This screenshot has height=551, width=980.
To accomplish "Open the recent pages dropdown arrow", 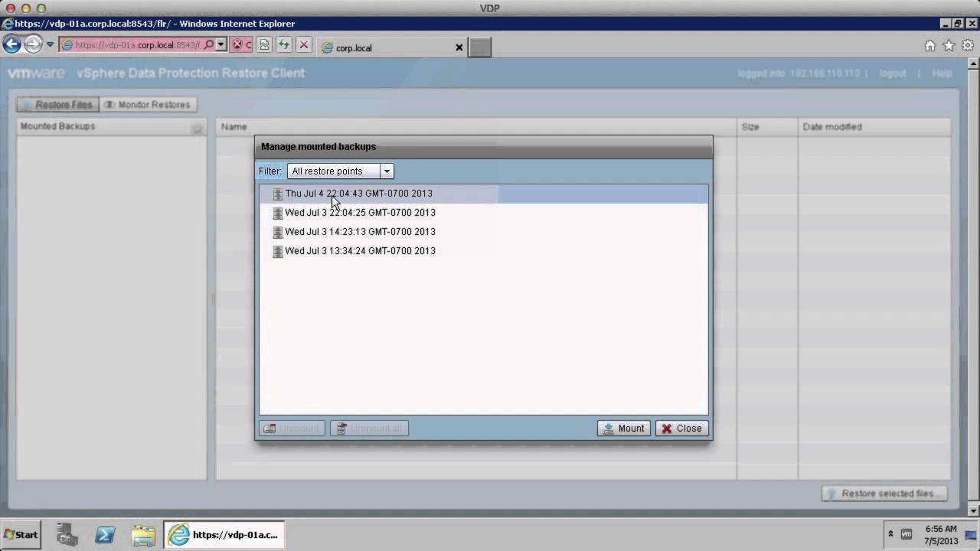I will click(x=51, y=44).
